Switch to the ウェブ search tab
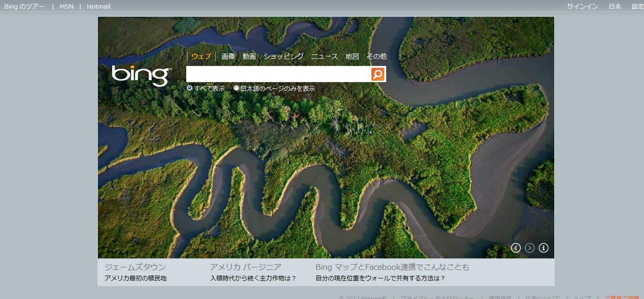Screen dimensions: 644x299 pyautogui.click(x=201, y=56)
